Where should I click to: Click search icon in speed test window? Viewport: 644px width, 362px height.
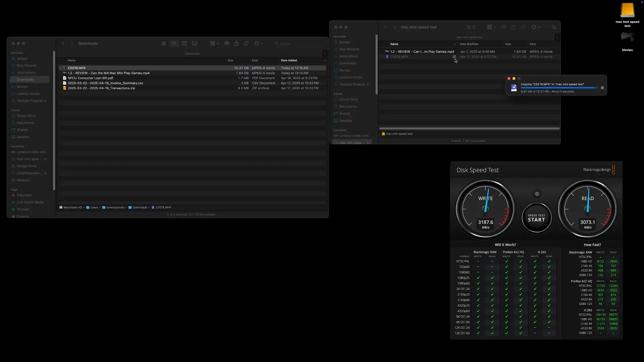(x=554, y=27)
